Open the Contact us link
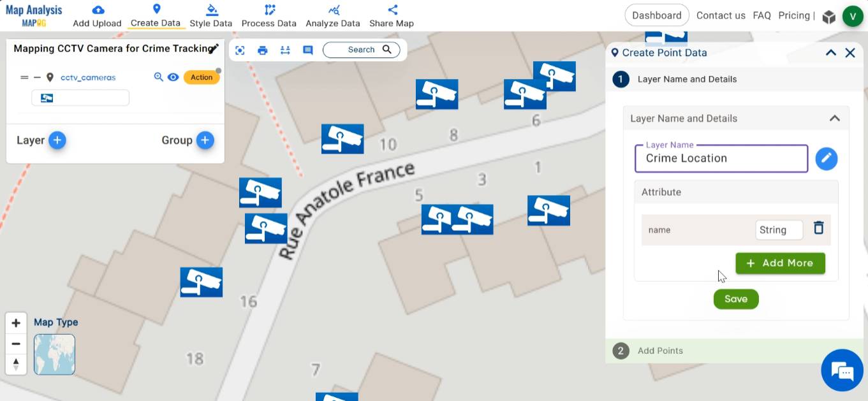868x401 pixels. (x=721, y=15)
